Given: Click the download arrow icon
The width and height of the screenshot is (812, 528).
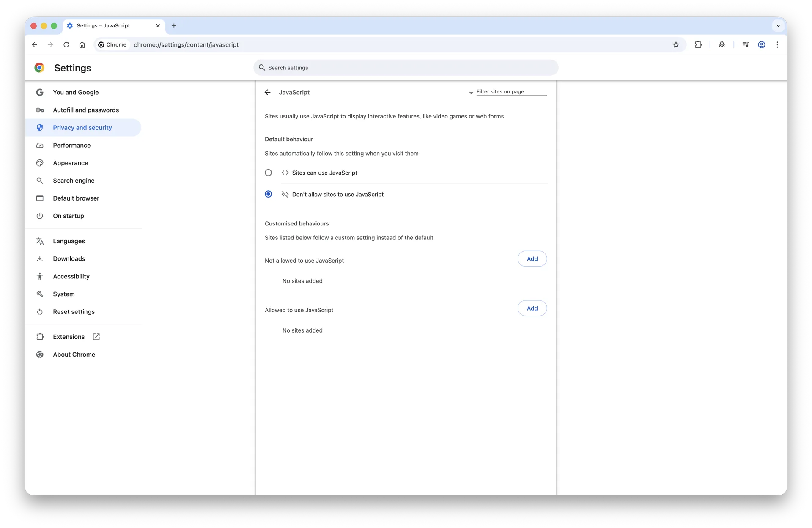Looking at the screenshot, I should [40, 258].
